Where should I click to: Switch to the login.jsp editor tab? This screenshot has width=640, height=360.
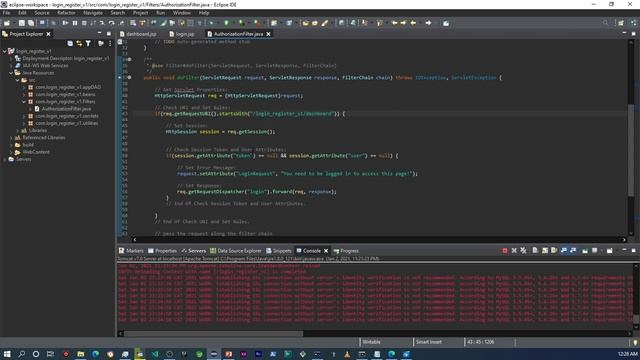point(182,34)
